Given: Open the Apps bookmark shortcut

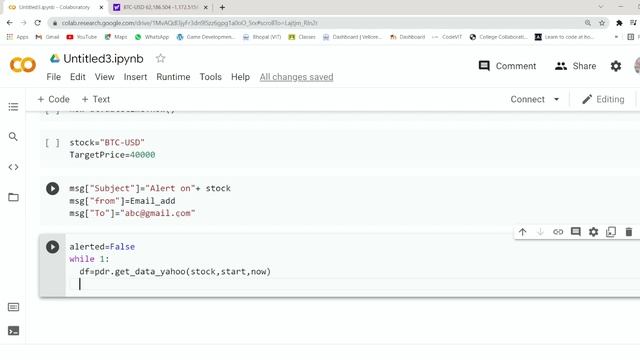Looking at the screenshot, I should (x=18, y=37).
